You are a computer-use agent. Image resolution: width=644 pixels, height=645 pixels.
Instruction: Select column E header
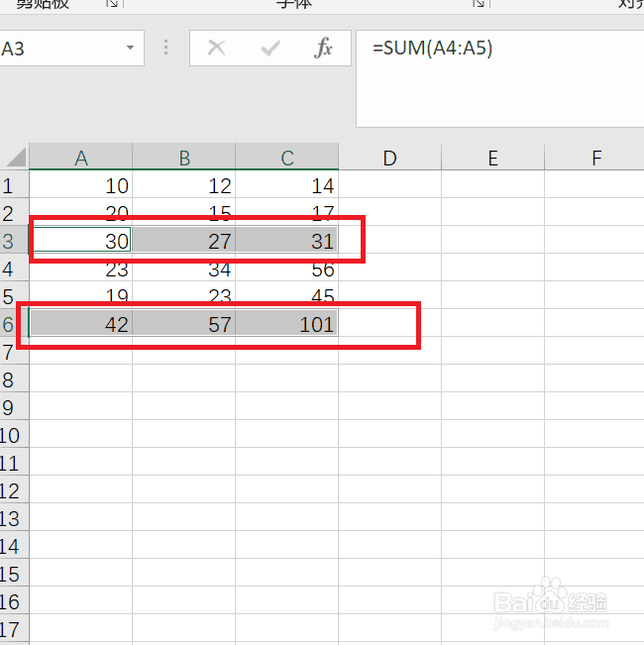point(493,157)
